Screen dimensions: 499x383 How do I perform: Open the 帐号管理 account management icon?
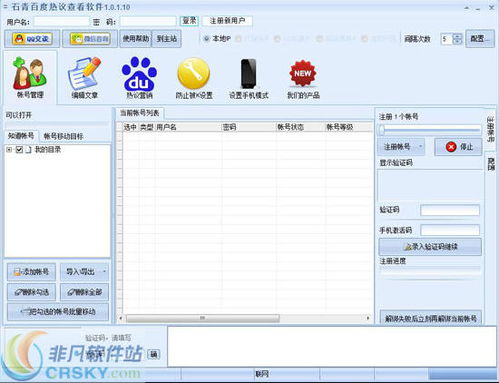click(x=30, y=78)
